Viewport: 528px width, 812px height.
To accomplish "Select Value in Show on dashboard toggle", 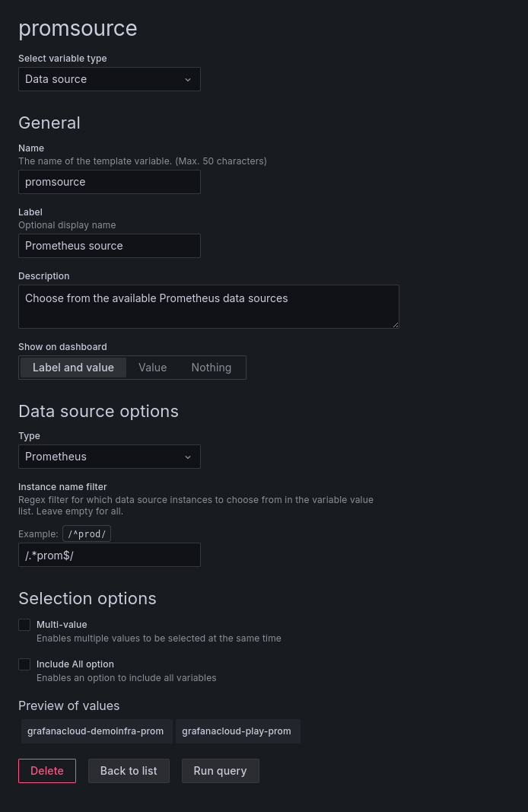I will pyautogui.click(x=152, y=367).
